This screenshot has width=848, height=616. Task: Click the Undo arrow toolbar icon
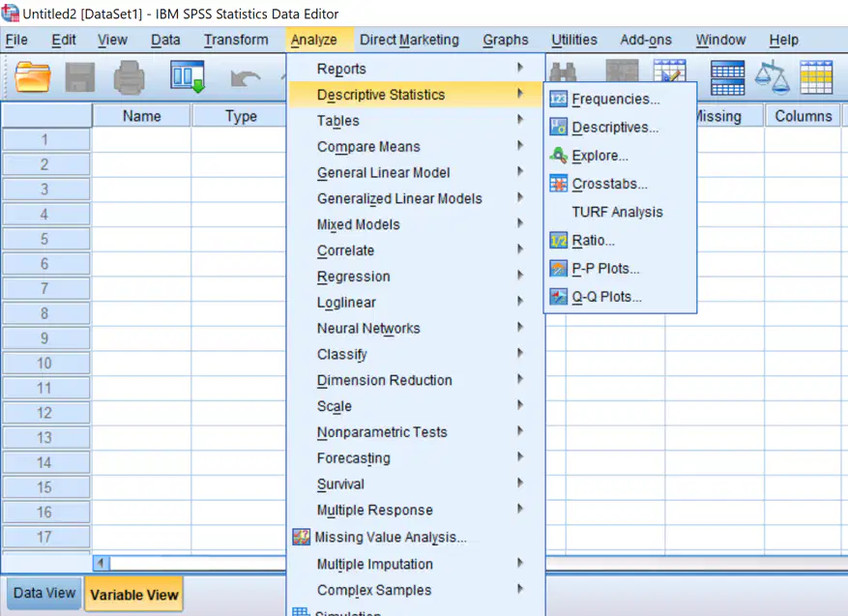(x=245, y=78)
